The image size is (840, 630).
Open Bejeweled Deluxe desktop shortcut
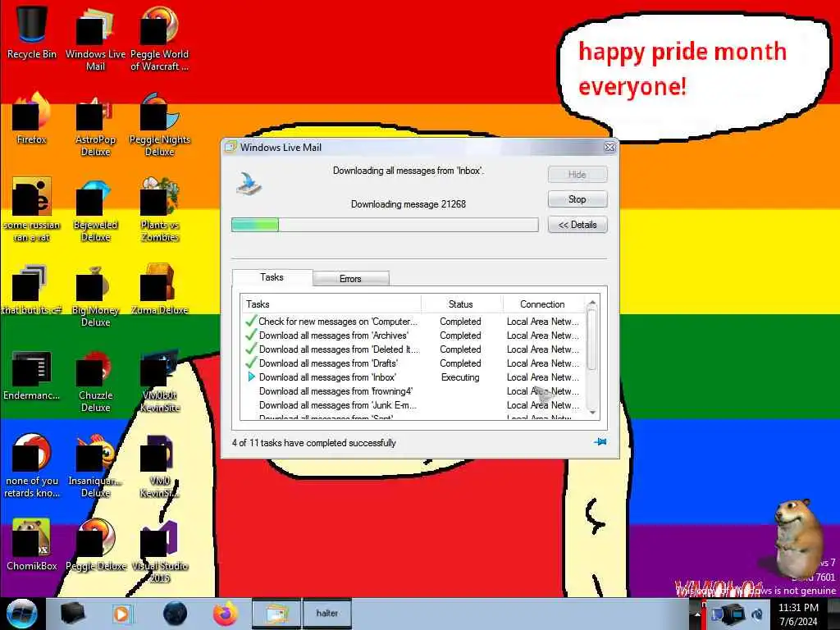tap(95, 210)
